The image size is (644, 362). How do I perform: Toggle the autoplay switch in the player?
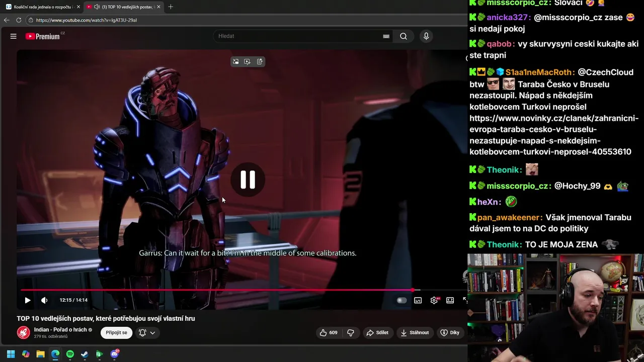[x=401, y=300]
